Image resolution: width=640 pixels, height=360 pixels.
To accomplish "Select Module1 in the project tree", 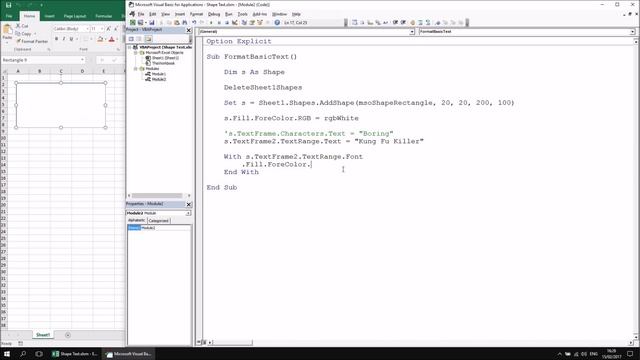I will point(156,74).
